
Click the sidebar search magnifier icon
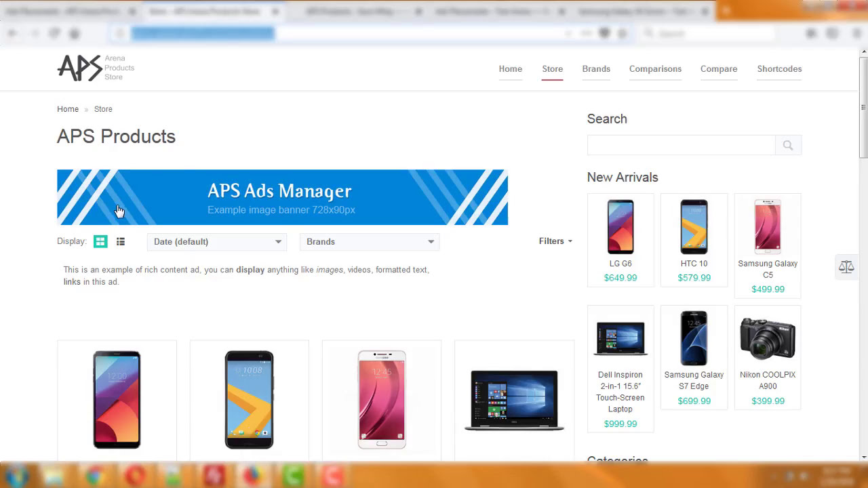click(x=787, y=144)
